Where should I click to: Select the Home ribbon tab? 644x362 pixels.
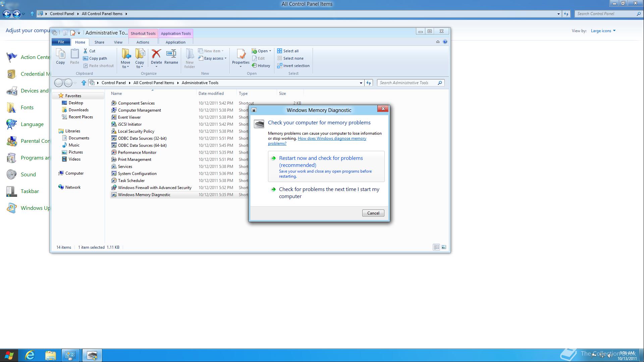(x=80, y=42)
